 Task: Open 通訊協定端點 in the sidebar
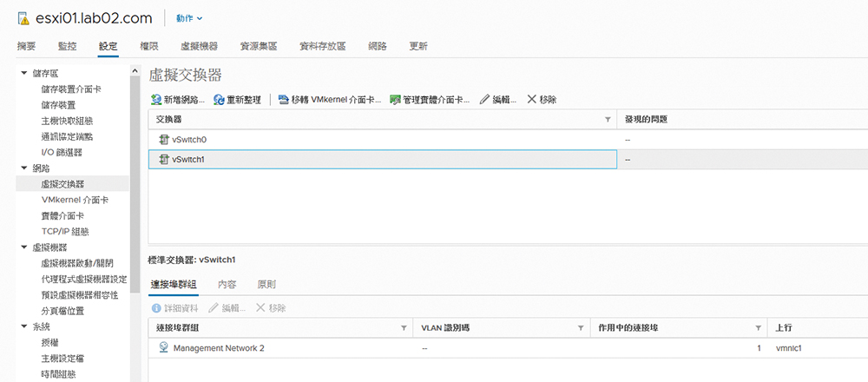click(67, 137)
